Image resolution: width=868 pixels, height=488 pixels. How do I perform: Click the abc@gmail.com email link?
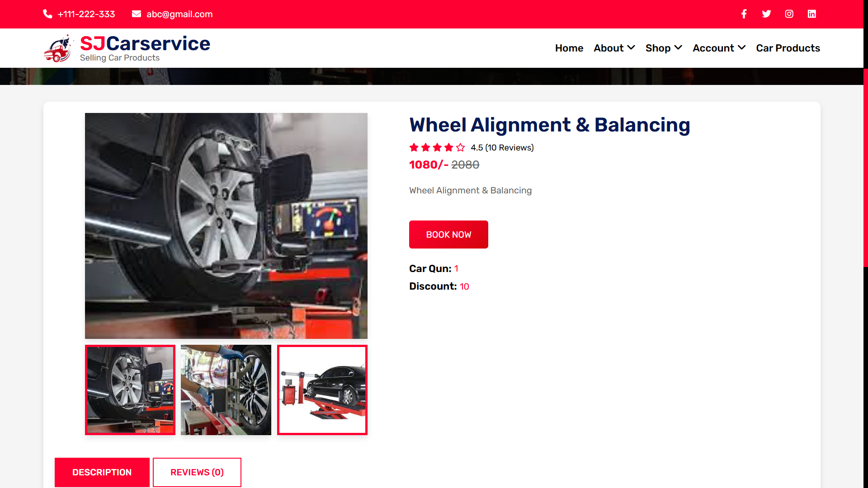tap(179, 14)
